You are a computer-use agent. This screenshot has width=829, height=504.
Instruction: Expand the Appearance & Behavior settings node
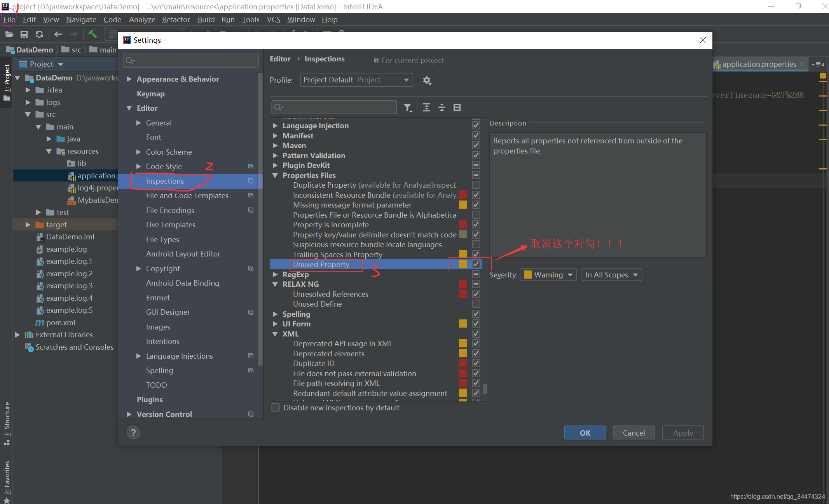(129, 79)
